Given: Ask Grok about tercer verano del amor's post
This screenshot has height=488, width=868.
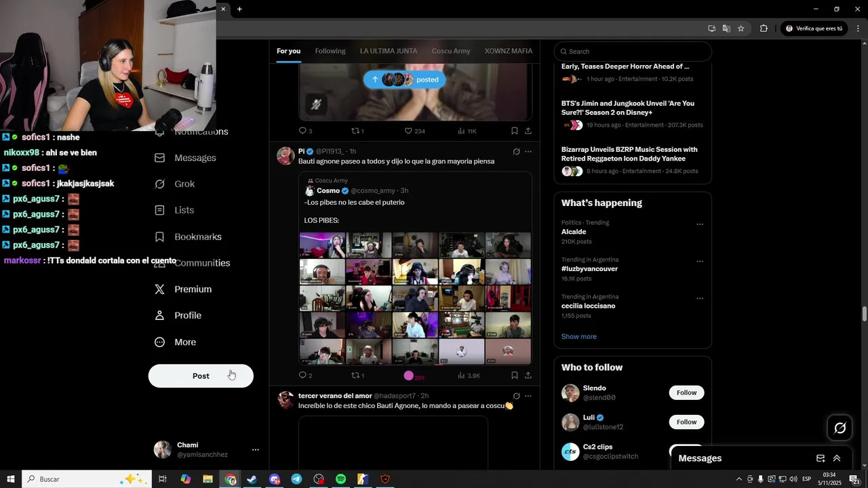Looking at the screenshot, I should (516, 396).
